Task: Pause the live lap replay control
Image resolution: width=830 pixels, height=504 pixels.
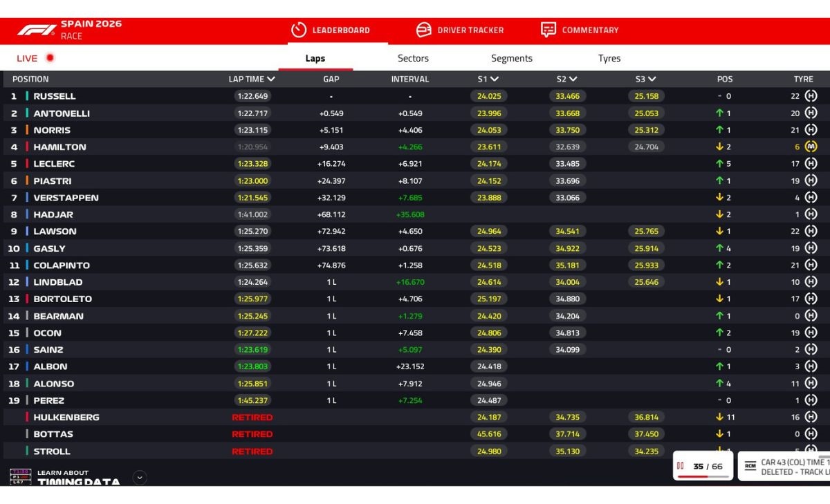Action: click(x=681, y=466)
